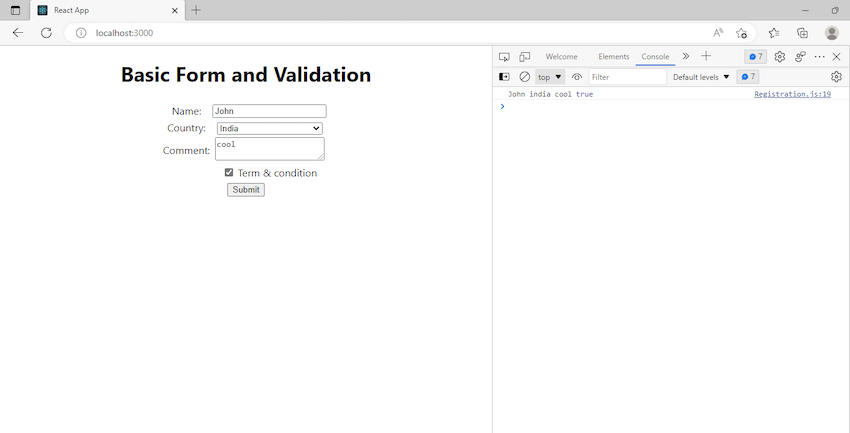Click the console Filter field
850x433 pixels.
point(627,77)
